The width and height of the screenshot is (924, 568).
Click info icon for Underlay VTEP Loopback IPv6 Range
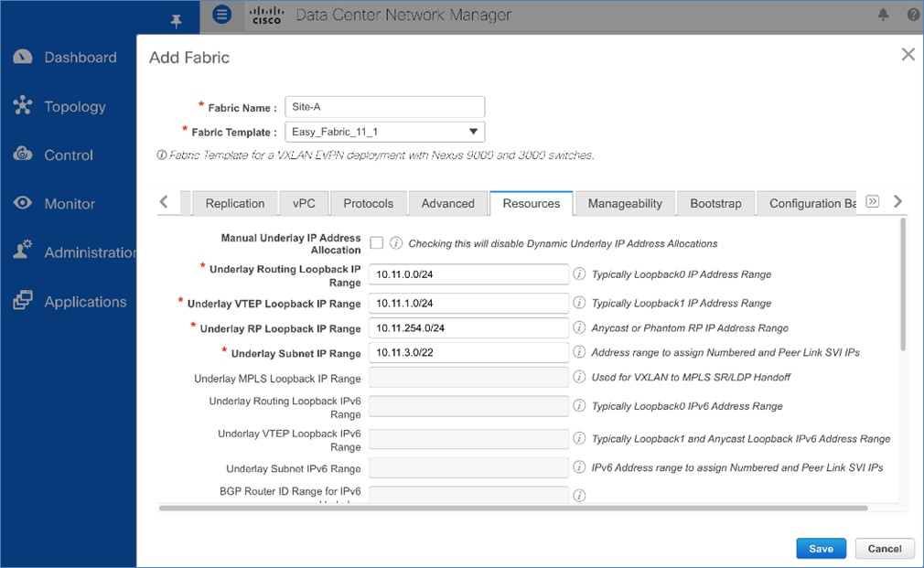[x=579, y=438]
